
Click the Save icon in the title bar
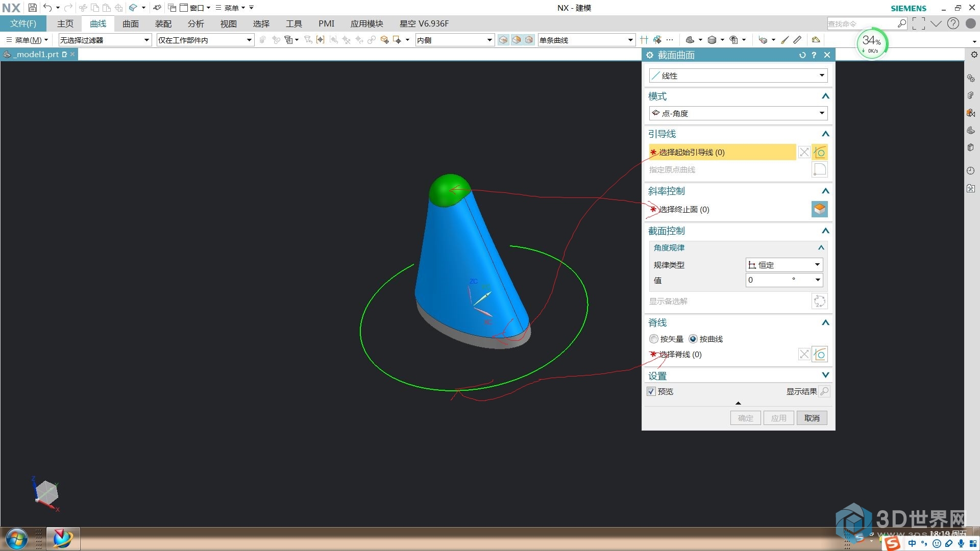tap(32, 8)
